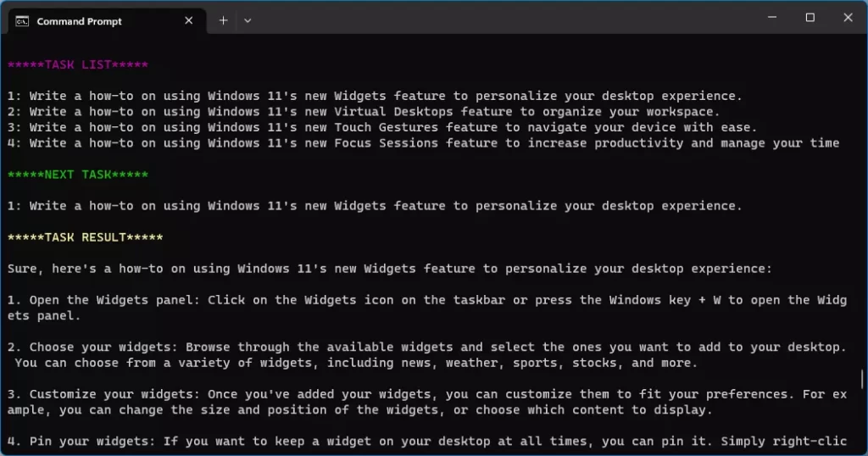Click task 2 about Virtual Desktops
The height and width of the screenshot is (456, 868).
[x=364, y=112]
